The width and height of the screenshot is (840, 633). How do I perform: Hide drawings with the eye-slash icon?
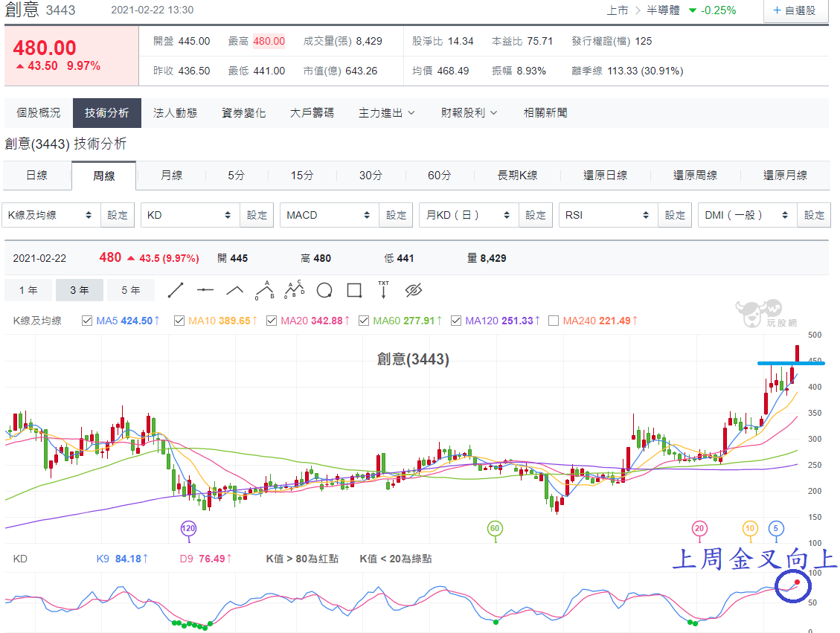(414, 290)
